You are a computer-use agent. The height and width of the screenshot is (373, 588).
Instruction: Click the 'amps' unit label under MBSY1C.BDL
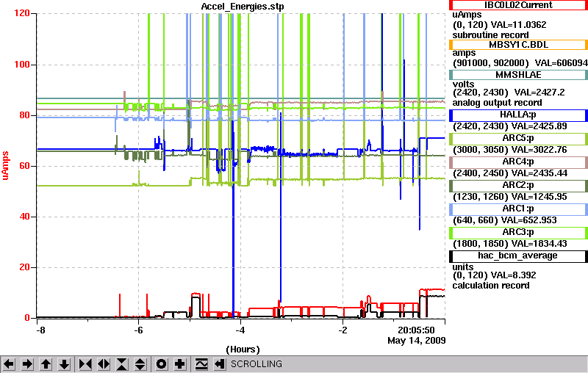click(x=464, y=53)
